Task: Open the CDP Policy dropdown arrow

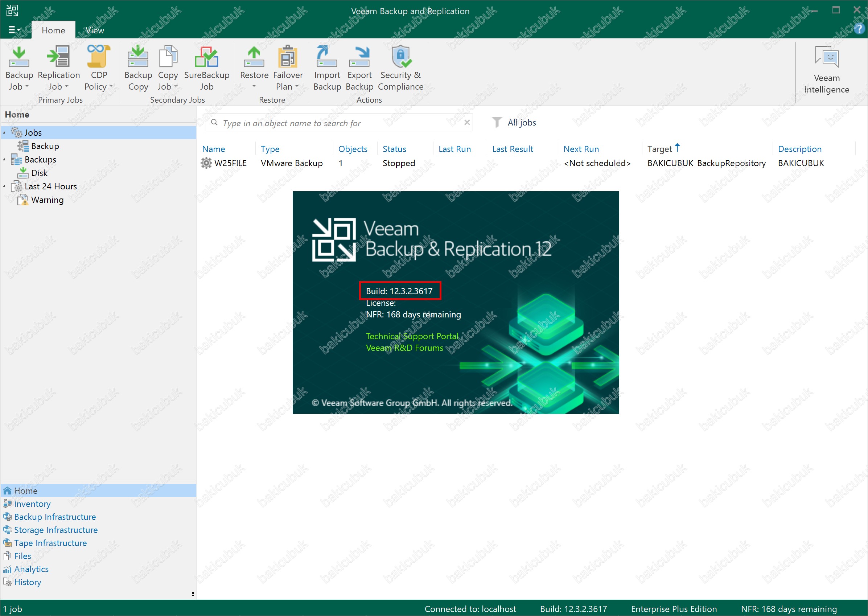Action: tap(111, 86)
